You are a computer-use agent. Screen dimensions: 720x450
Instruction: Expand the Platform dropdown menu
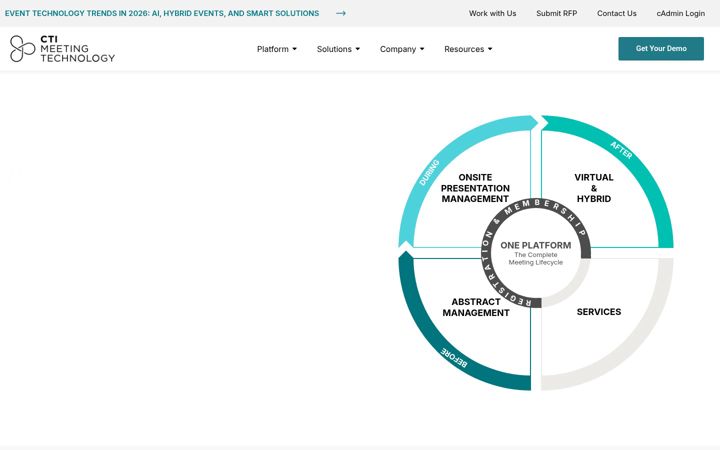(x=277, y=49)
